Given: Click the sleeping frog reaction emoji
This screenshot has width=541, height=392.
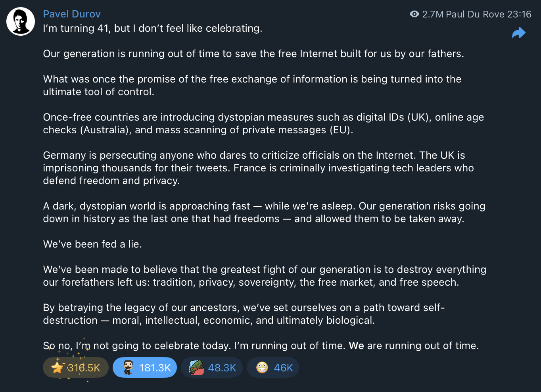Looking at the screenshot, I should 196,368.
